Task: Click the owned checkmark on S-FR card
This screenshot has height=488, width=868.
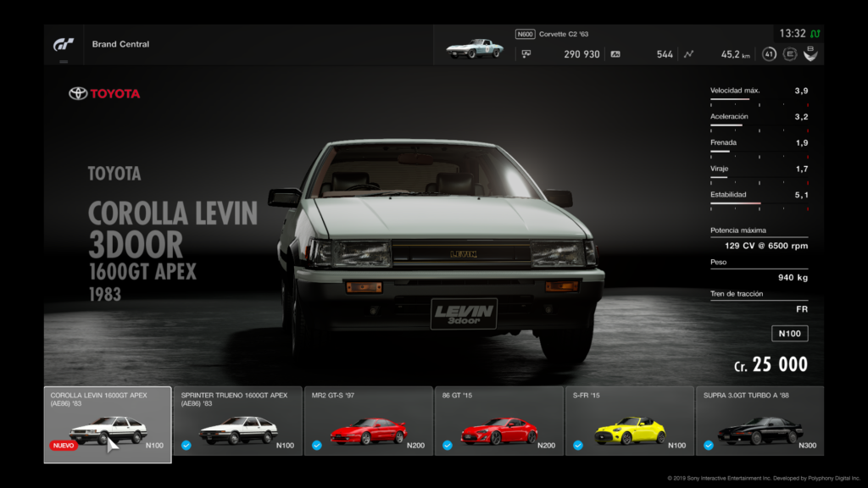Action: (578, 446)
